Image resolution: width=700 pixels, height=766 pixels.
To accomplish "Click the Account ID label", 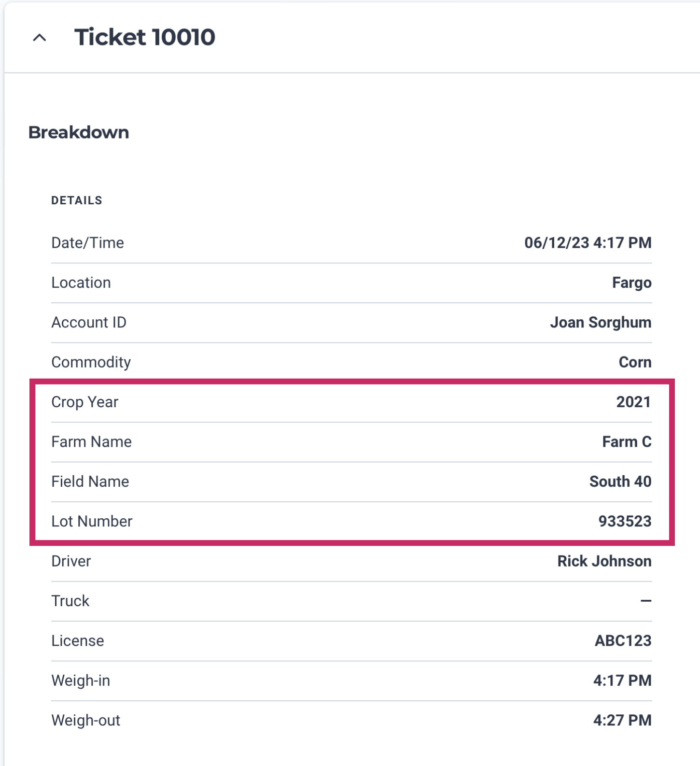I will (89, 322).
